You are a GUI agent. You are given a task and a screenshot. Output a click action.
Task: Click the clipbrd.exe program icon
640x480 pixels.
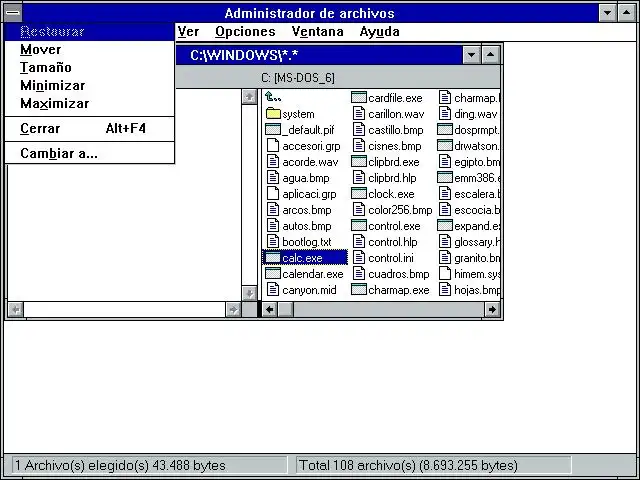point(359,161)
